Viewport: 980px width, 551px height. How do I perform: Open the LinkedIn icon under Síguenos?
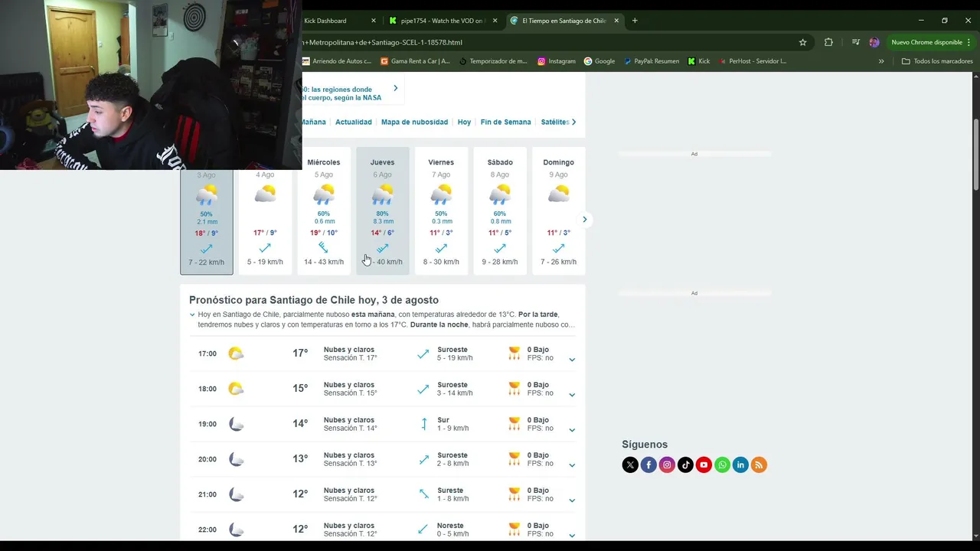[740, 465]
